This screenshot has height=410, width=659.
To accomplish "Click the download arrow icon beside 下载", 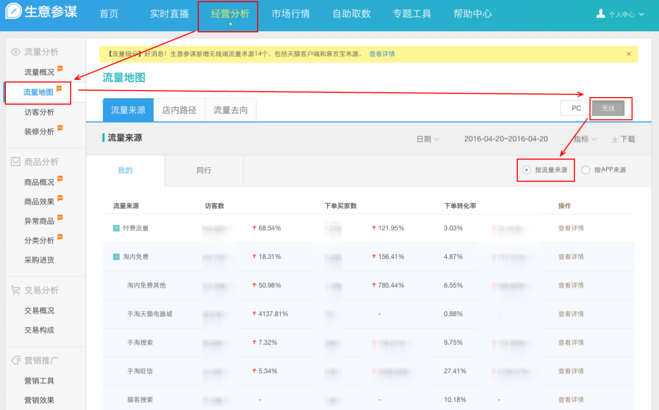I will pyautogui.click(x=615, y=139).
